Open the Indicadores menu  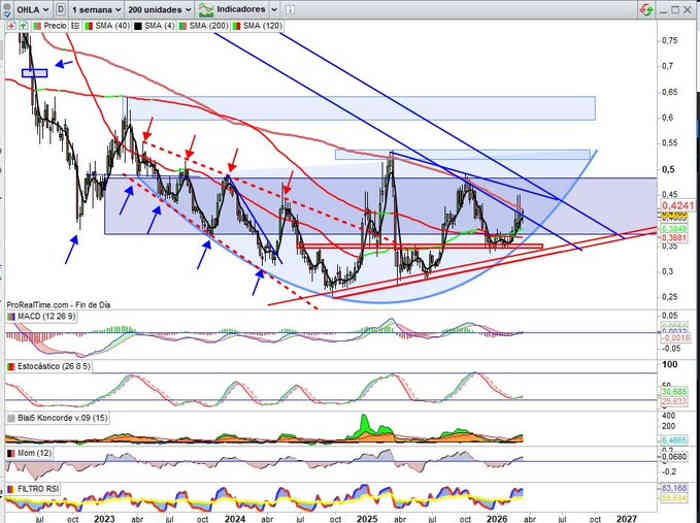[x=238, y=8]
